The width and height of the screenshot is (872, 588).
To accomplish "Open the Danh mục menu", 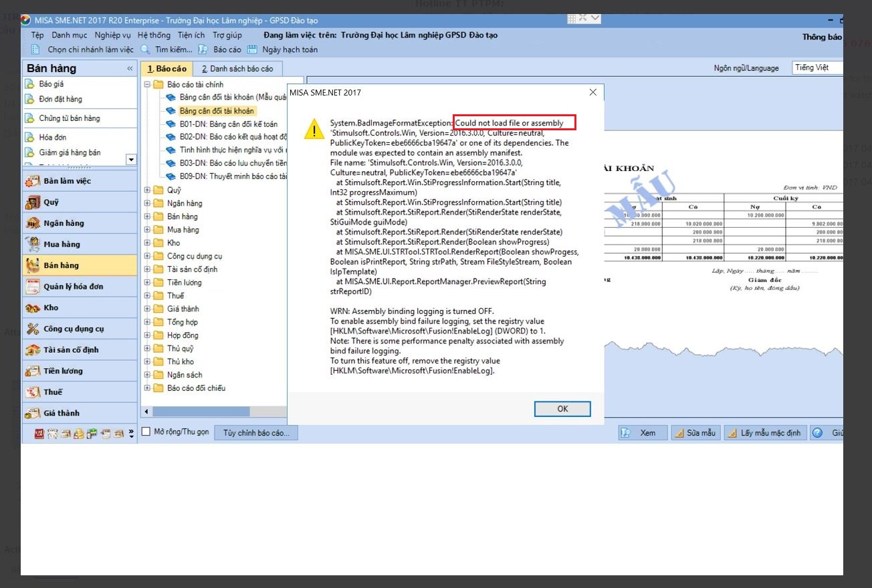I will coord(70,35).
